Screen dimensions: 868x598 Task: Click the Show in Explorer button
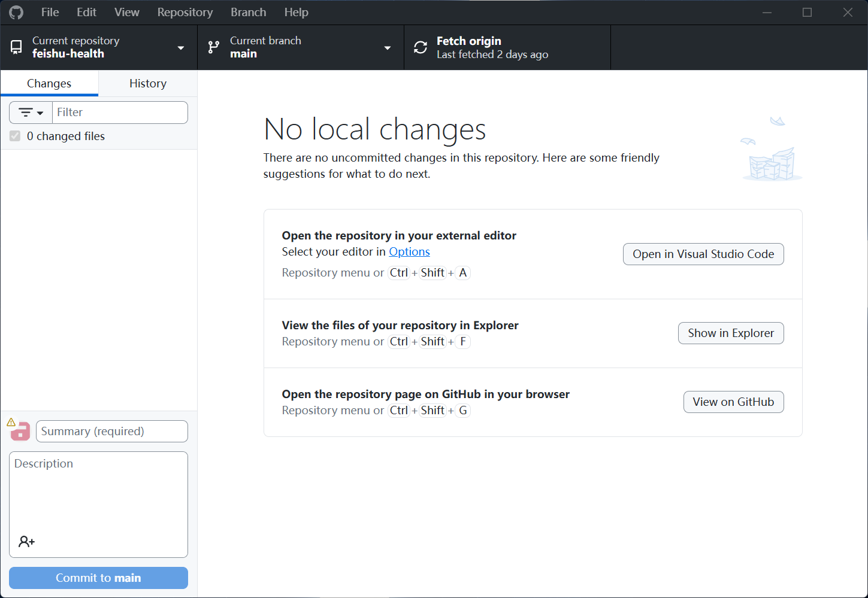[x=731, y=333]
